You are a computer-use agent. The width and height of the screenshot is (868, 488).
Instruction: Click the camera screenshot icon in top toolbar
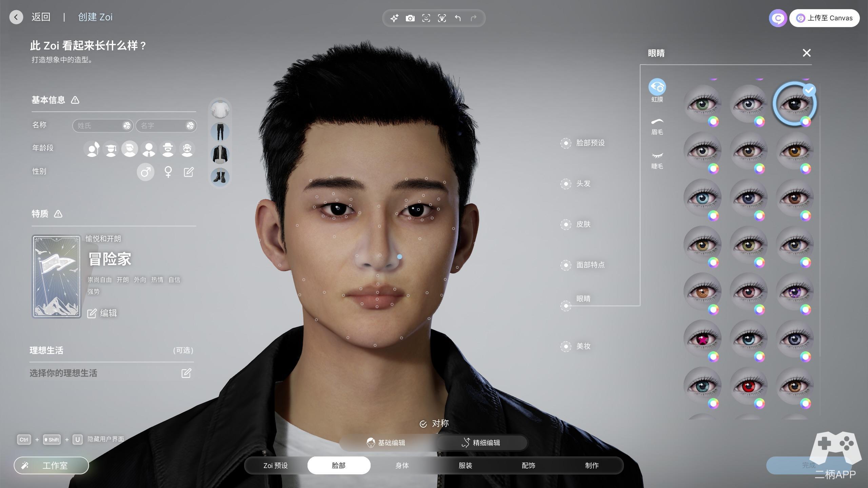tap(410, 18)
